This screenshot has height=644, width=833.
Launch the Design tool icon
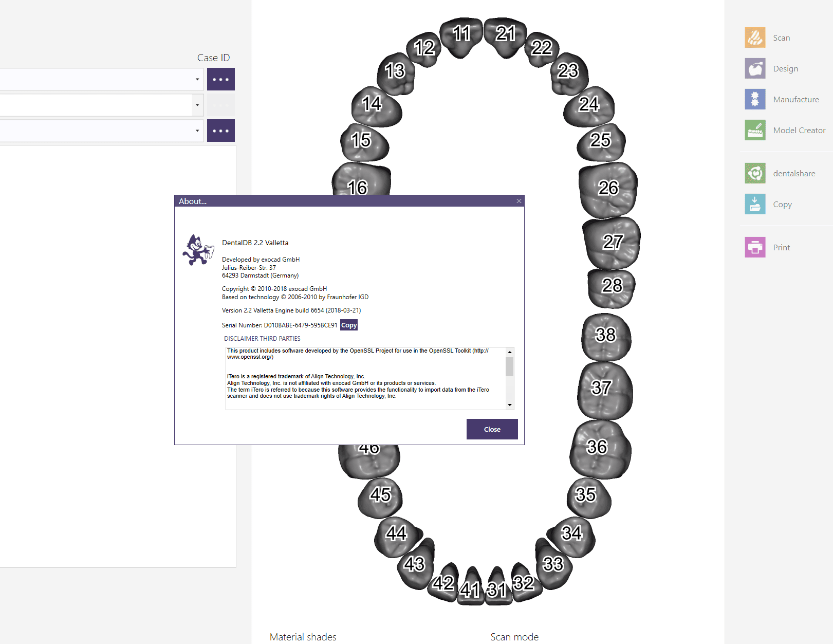[755, 68]
